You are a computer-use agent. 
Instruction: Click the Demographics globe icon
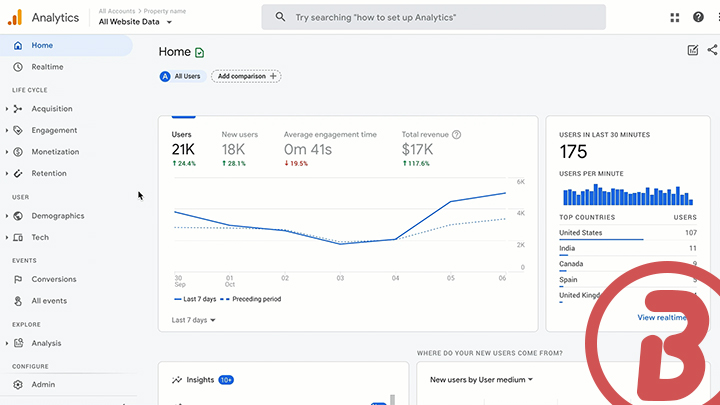click(x=18, y=216)
